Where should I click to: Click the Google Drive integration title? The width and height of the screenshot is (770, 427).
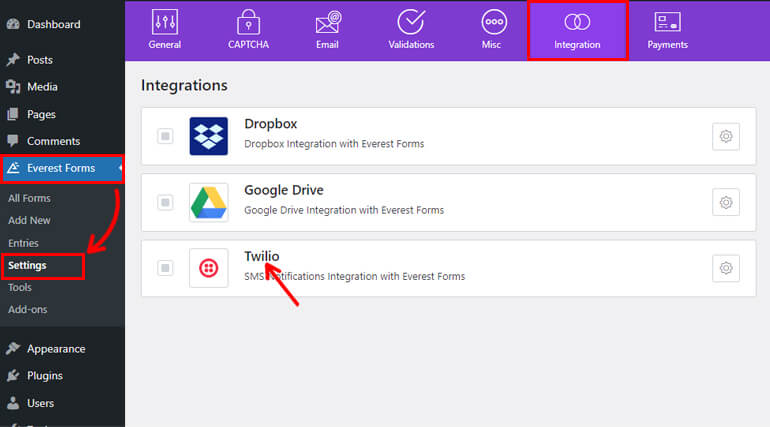(284, 190)
